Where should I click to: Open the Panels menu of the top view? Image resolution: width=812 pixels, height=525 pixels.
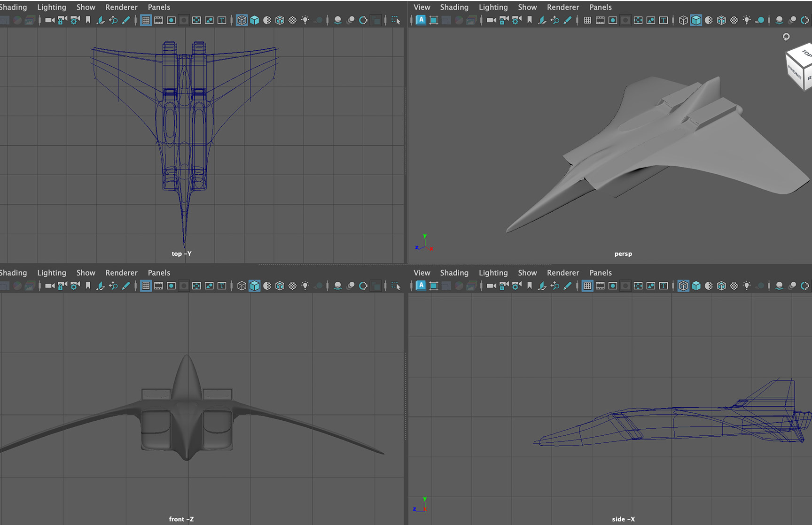click(159, 7)
